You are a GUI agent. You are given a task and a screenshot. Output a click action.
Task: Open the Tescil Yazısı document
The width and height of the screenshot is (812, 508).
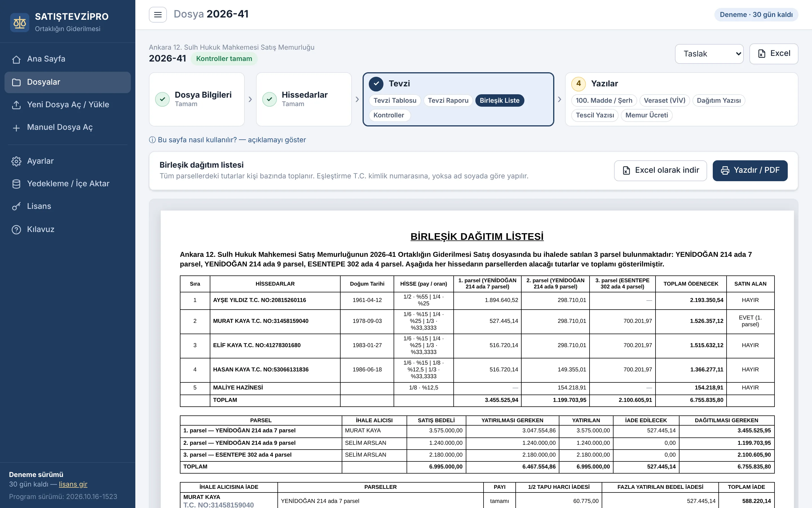[x=595, y=115]
